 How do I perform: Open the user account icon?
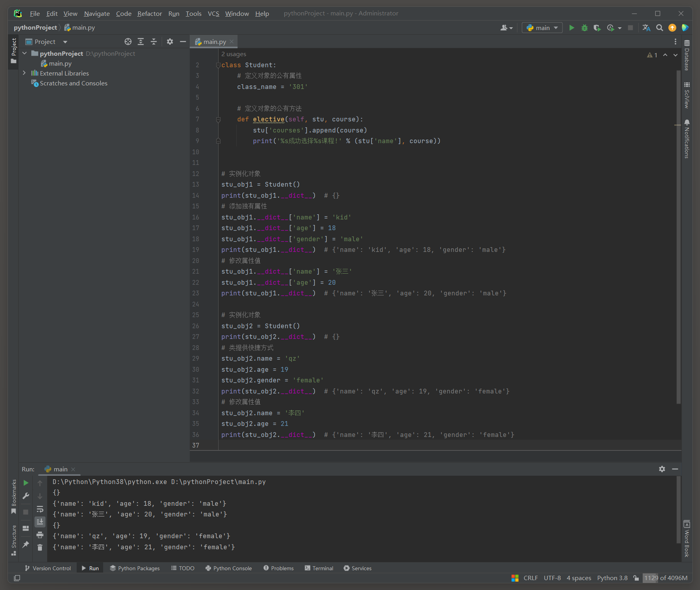506,28
